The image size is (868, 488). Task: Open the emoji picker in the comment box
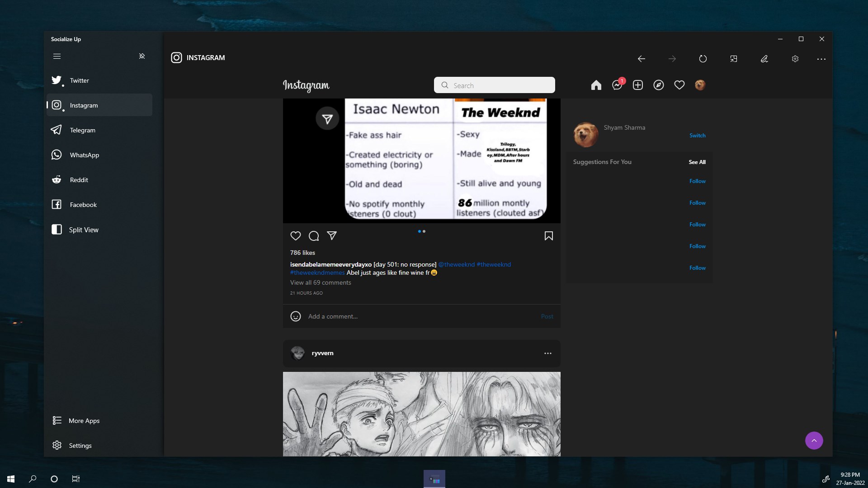pyautogui.click(x=295, y=316)
